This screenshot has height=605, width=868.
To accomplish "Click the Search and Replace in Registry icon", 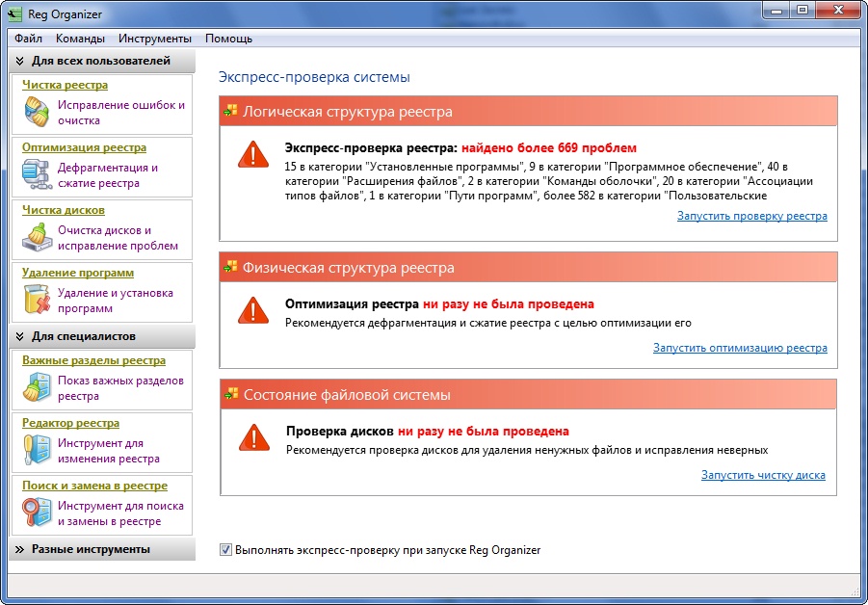I will click(x=37, y=513).
